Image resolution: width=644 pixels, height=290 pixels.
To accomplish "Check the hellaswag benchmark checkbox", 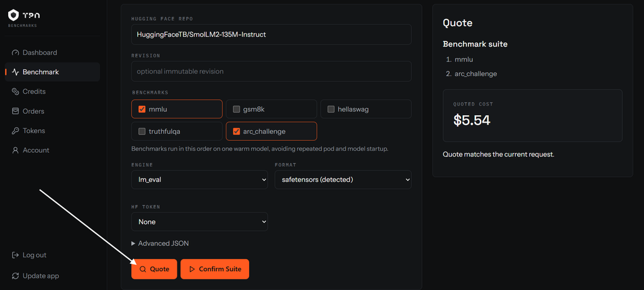I will pyautogui.click(x=331, y=109).
